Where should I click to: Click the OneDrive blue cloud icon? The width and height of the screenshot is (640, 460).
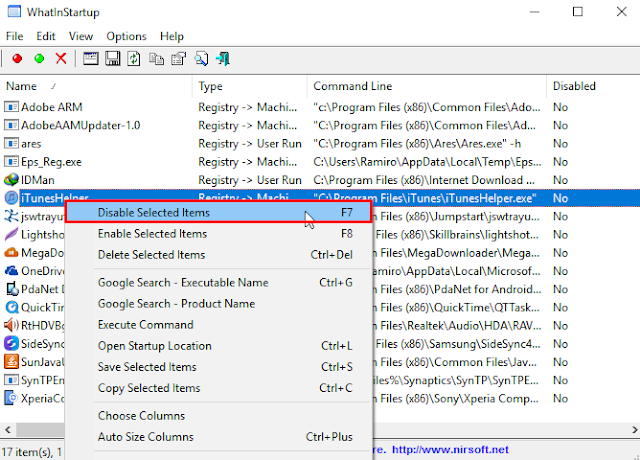pyautogui.click(x=11, y=271)
